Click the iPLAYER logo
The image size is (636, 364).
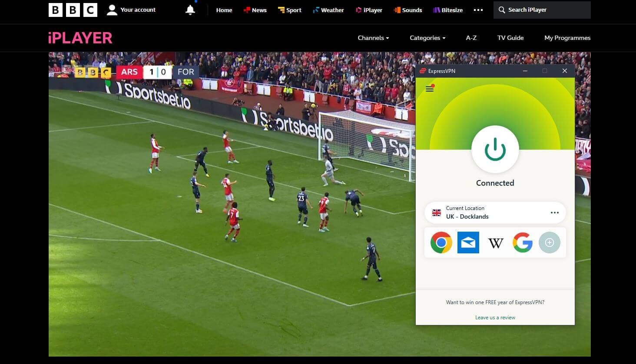79,38
